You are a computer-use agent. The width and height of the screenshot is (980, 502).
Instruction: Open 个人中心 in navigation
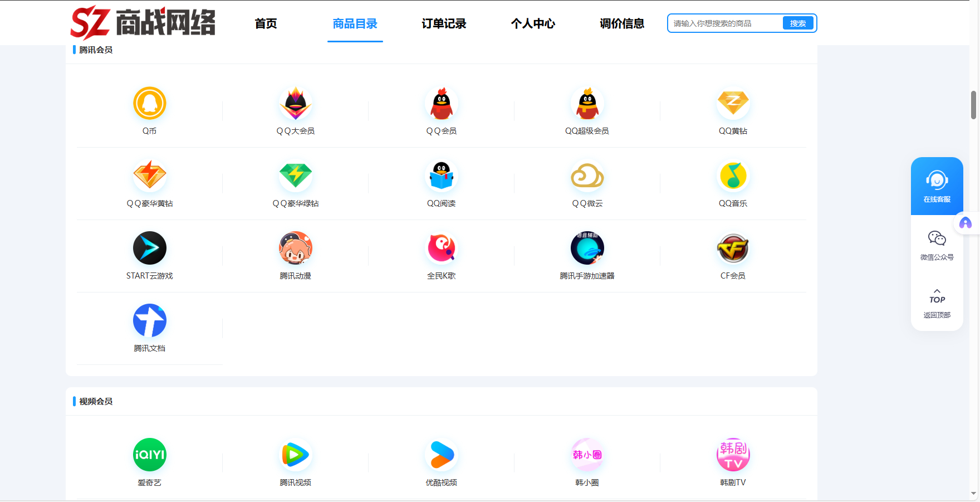click(533, 23)
